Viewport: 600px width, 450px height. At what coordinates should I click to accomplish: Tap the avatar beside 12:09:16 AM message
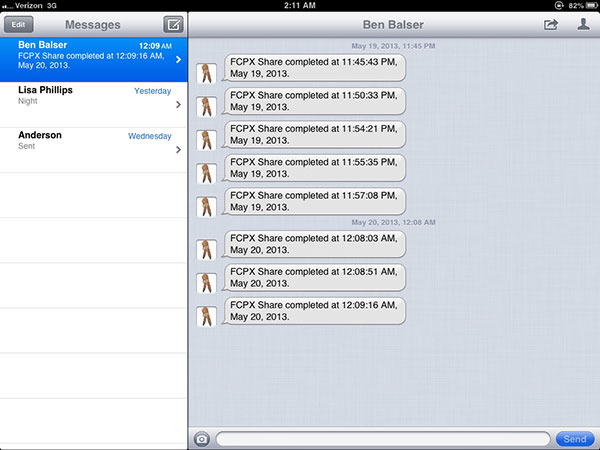tap(207, 316)
